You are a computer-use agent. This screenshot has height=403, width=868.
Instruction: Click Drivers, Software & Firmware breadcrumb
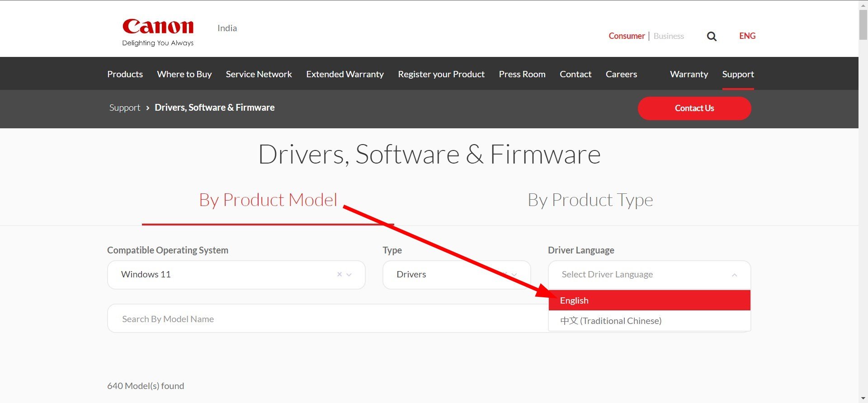(x=215, y=108)
